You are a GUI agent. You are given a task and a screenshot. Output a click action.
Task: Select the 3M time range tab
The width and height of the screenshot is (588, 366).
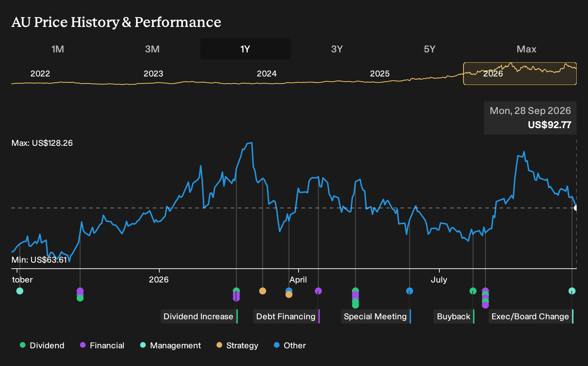click(x=152, y=49)
